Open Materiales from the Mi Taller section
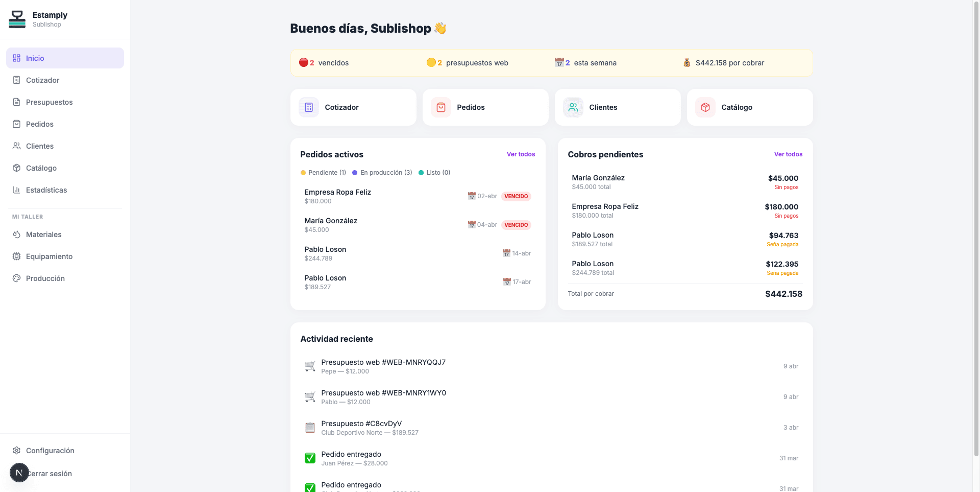Viewport: 980px width, 492px height. click(17, 235)
